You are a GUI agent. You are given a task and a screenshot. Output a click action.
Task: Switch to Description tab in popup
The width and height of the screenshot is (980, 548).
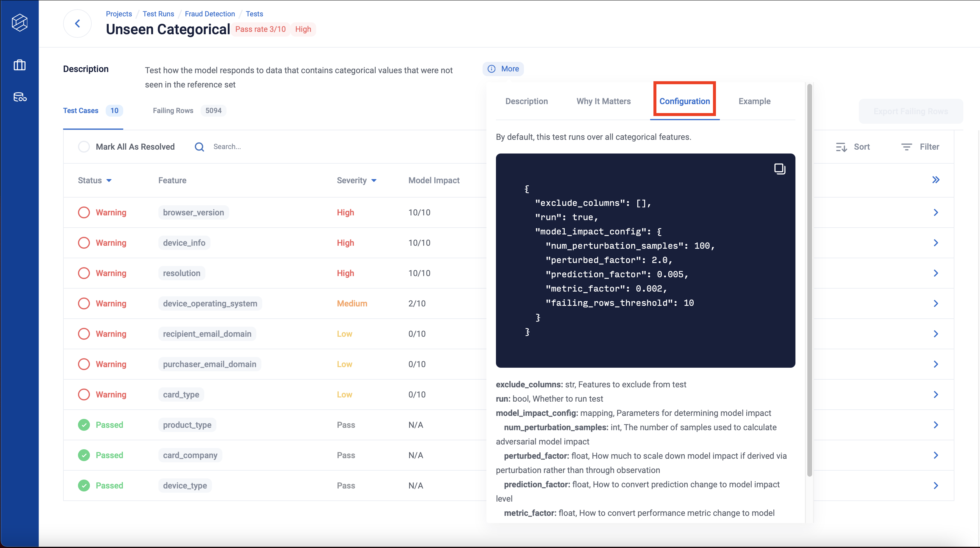coord(527,101)
